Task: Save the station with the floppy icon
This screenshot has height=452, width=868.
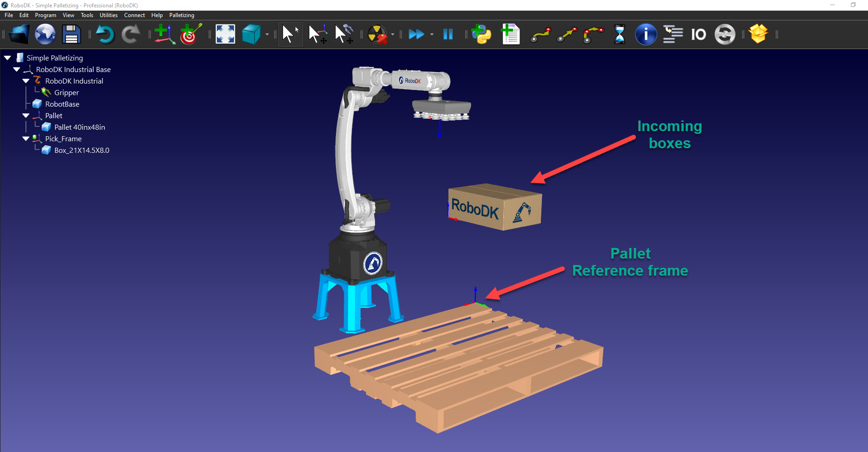Action: click(x=72, y=35)
